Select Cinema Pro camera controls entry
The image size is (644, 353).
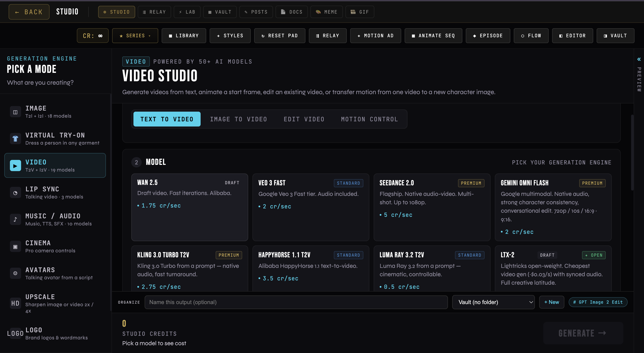click(55, 247)
